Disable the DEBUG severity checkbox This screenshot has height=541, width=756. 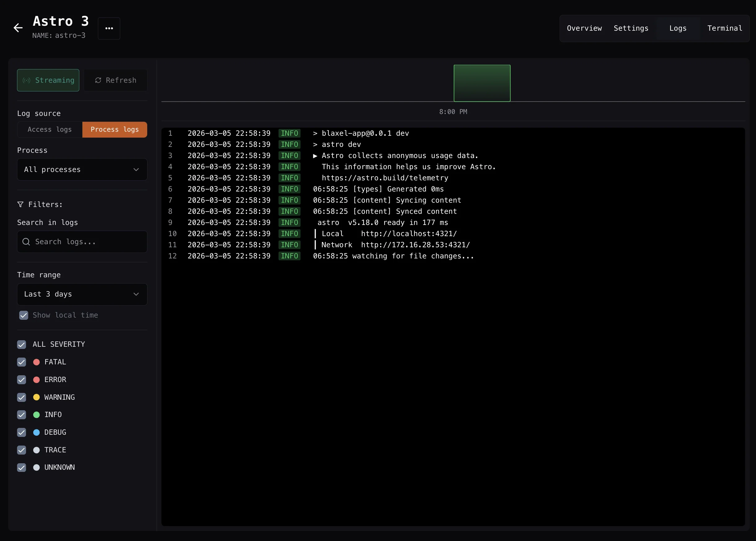click(x=22, y=433)
